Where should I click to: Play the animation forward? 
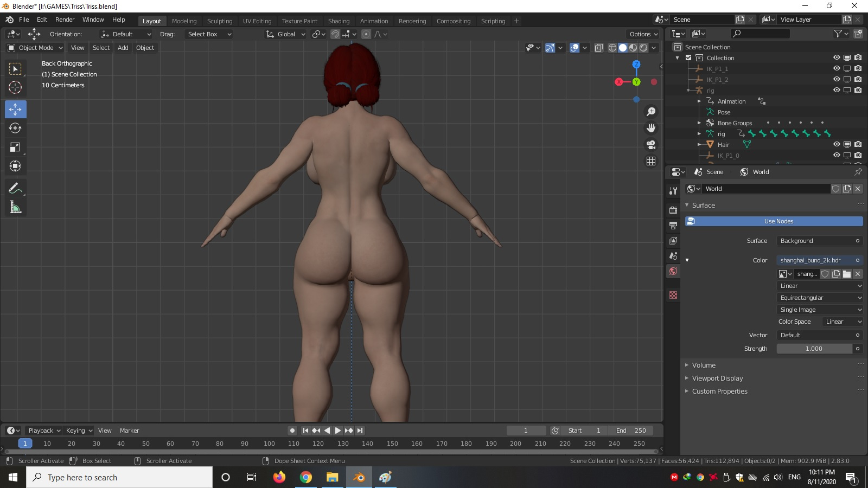tap(337, 431)
